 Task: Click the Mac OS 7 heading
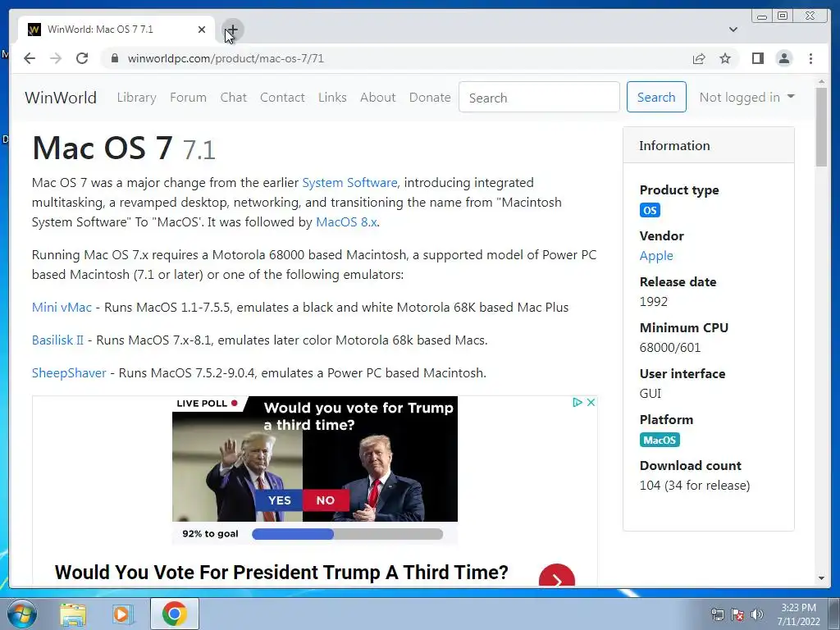124,148
